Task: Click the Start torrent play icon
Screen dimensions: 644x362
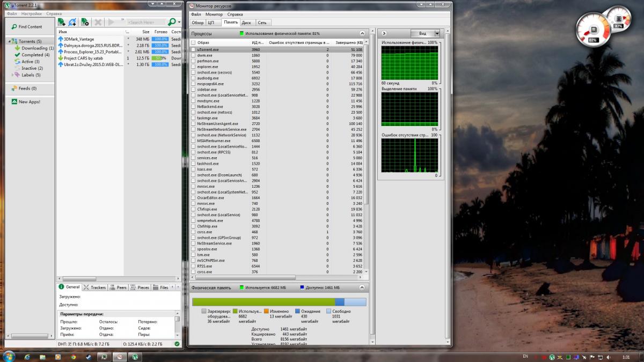Action: (111, 22)
